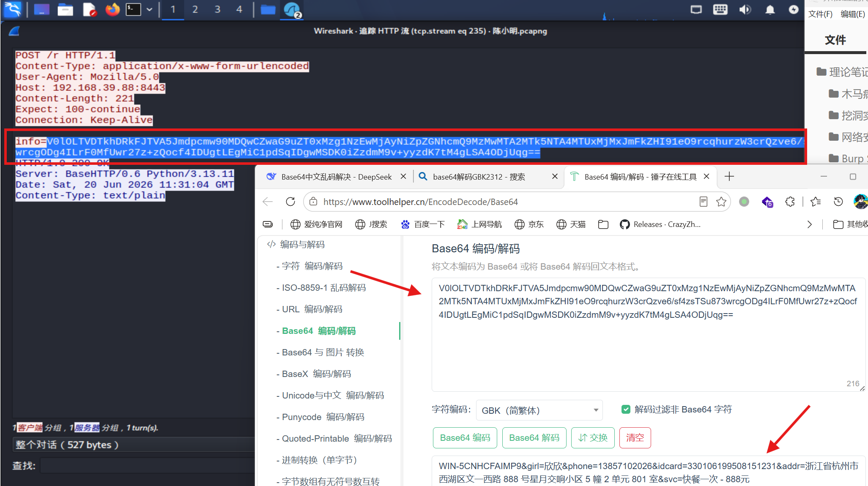The width and height of the screenshot is (868, 486).
Task: Open the 百度一下 bookmark
Action: (x=422, y=224)
